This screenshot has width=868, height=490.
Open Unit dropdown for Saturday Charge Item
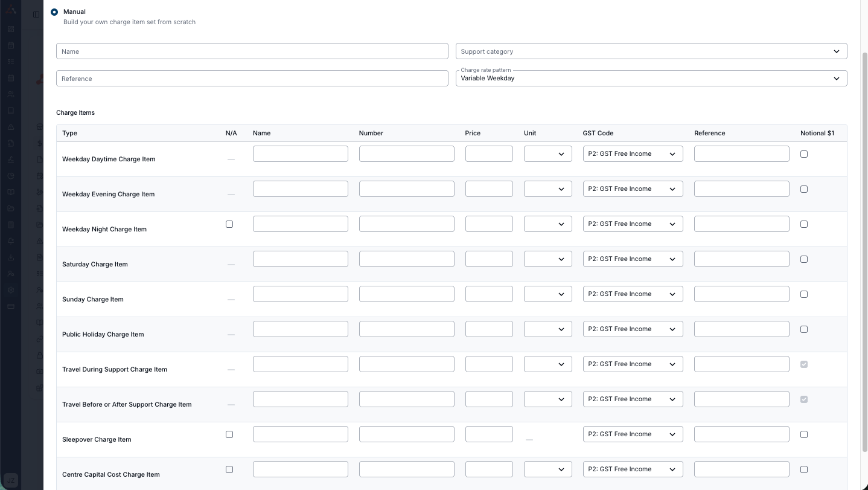[547, 259]
